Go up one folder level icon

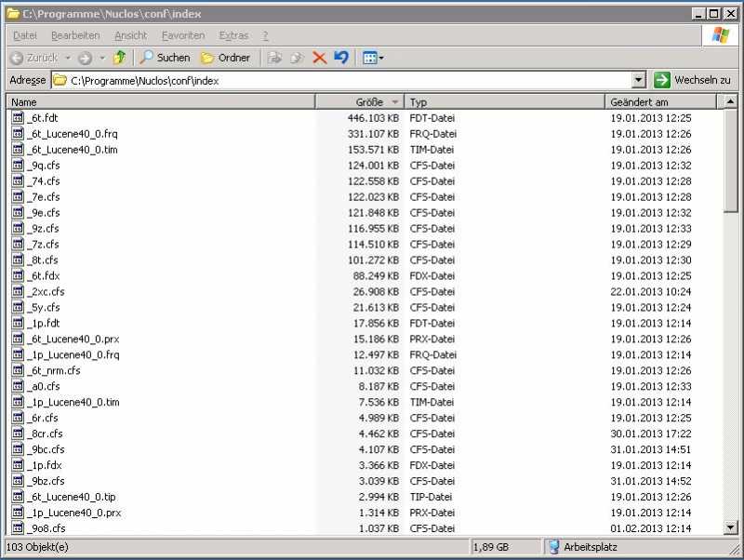(x=120, y=58)
